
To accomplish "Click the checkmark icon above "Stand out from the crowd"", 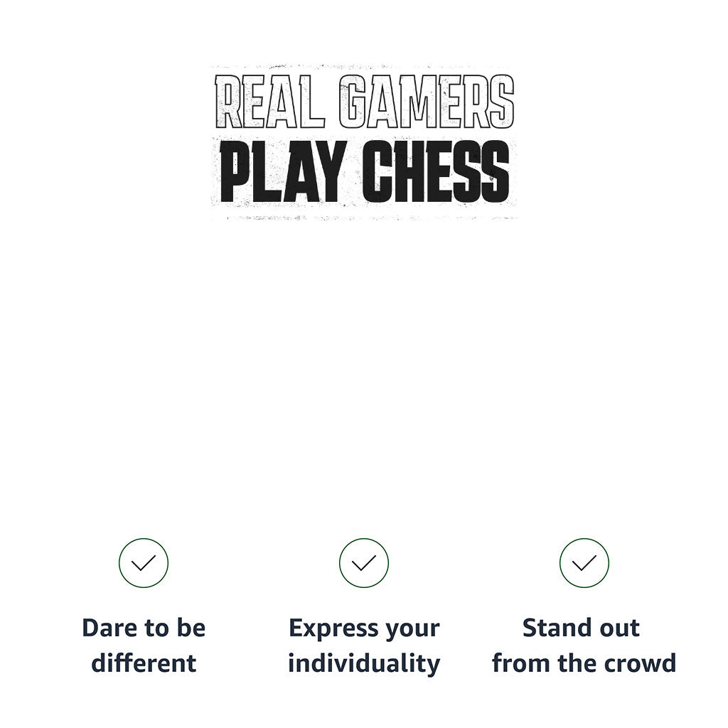I will (x=584, y=563).
